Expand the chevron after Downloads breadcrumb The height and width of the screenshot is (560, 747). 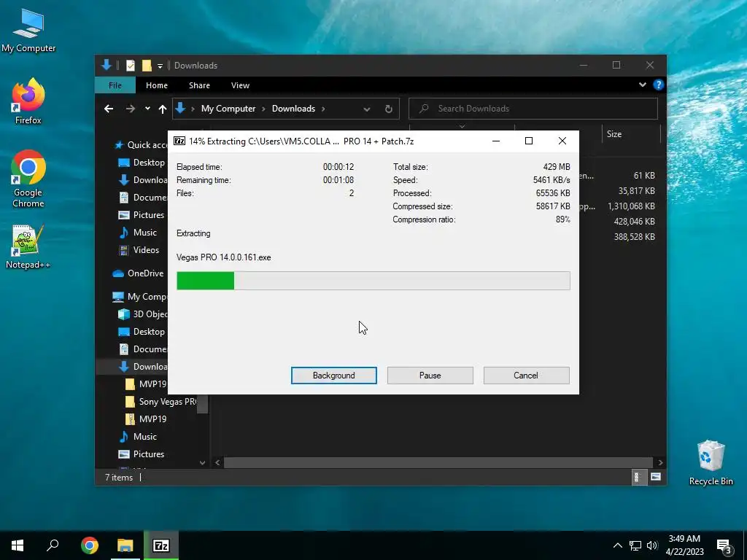tap(323, 109)
